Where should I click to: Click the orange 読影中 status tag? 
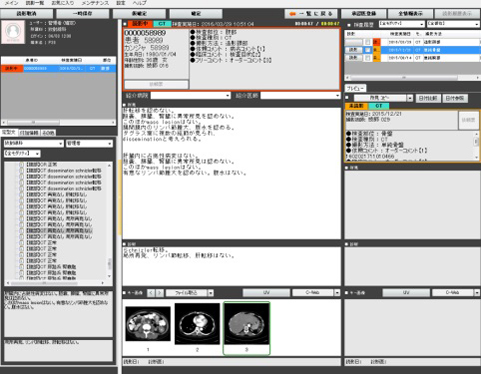140,24
